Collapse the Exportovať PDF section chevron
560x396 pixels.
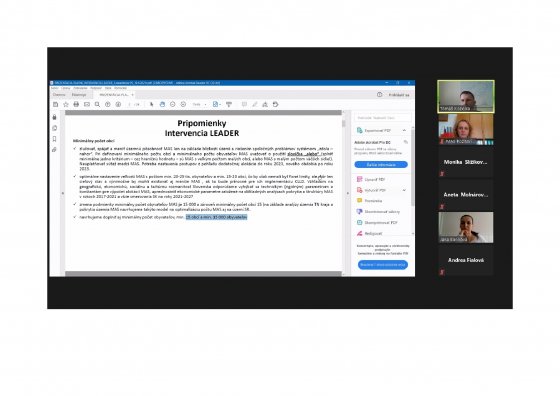[404, 130]
